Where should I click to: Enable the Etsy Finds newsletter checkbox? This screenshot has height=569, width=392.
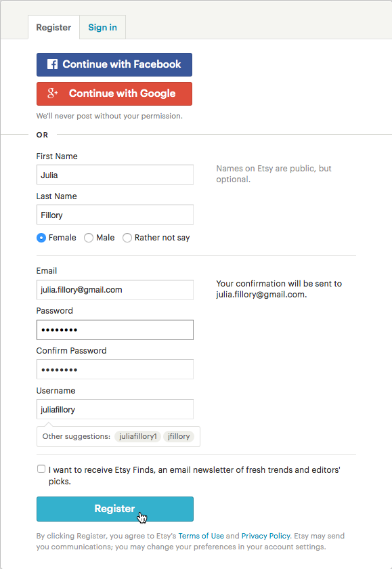pos(41,469)
